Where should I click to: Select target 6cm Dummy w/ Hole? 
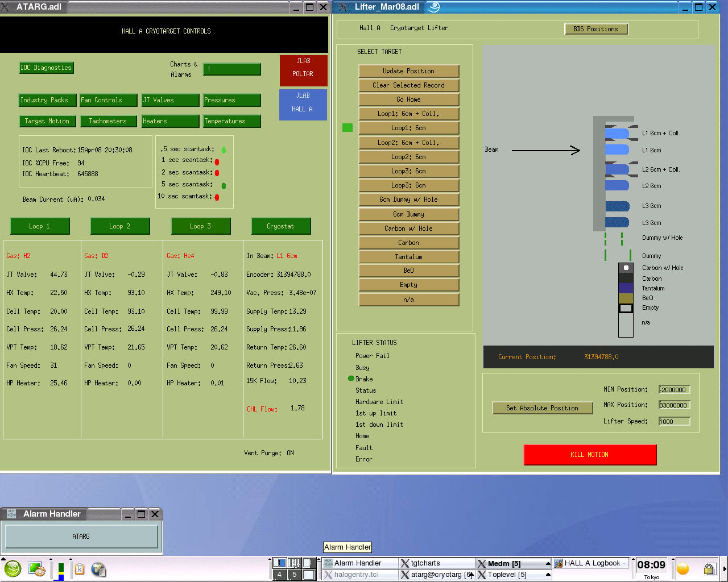point(409,199)
